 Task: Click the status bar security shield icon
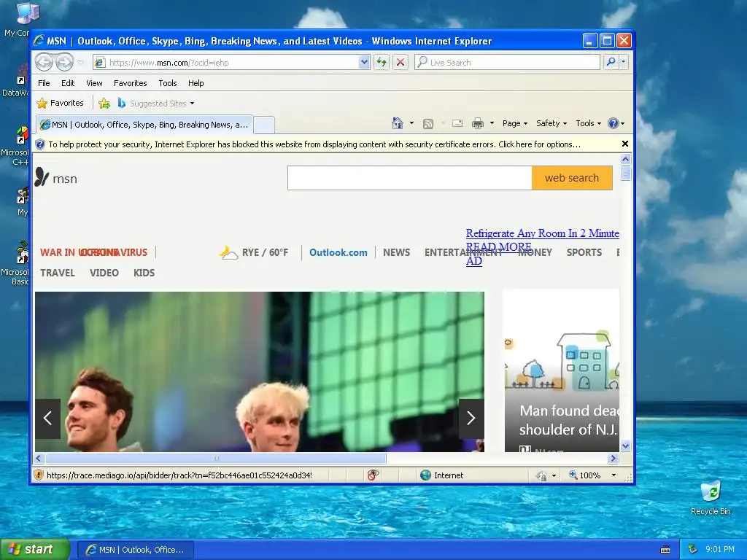(x=39, y=475)
